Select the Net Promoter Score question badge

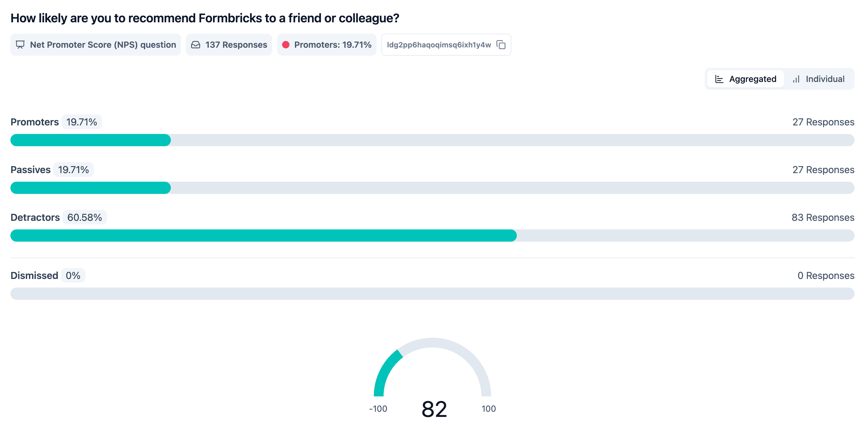[x=95, y=44]
